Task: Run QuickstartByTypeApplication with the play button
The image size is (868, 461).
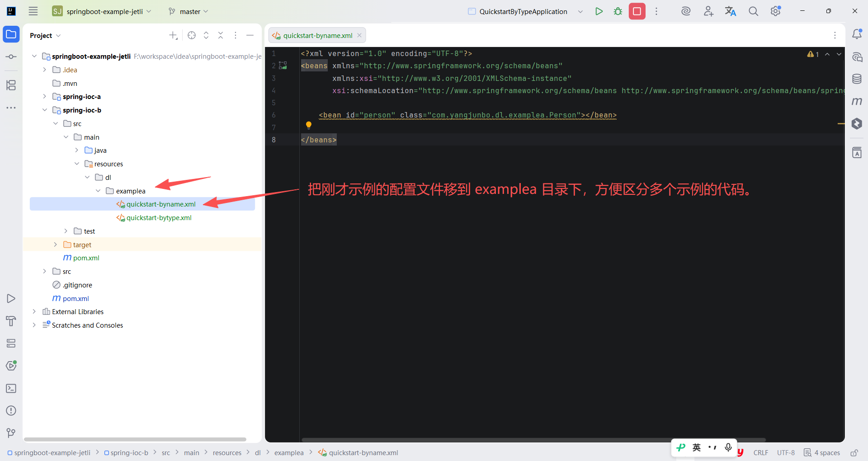Action: pyautogui.click(x=599, y=11)
